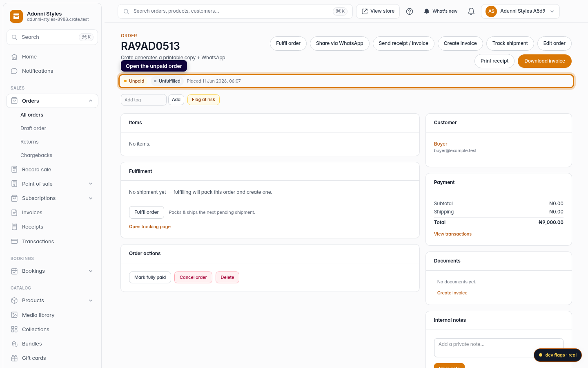
Task: Click the Orders bag icon
Action: coord(14,101)
